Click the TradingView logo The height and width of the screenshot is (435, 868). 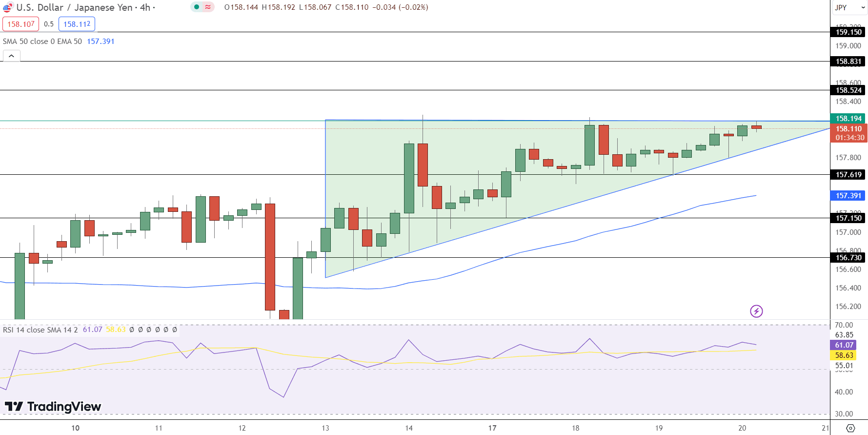[x=53, y=407]
